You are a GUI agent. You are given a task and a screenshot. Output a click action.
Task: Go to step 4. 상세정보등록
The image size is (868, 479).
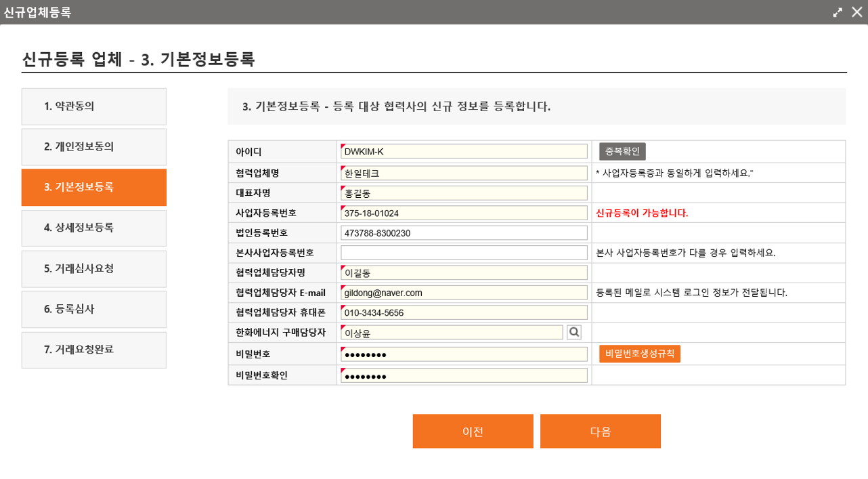[93, 228]
